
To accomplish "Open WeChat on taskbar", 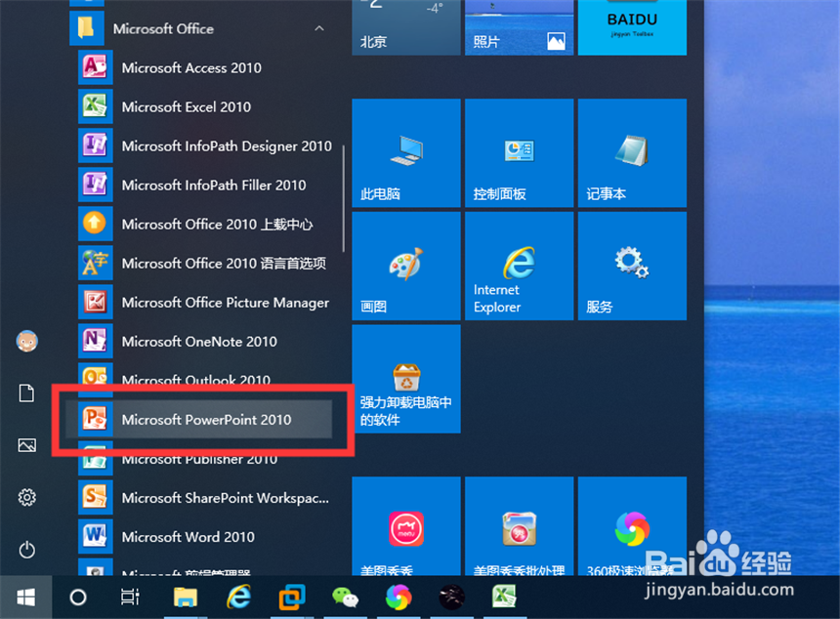I will [x=345, y=598].
